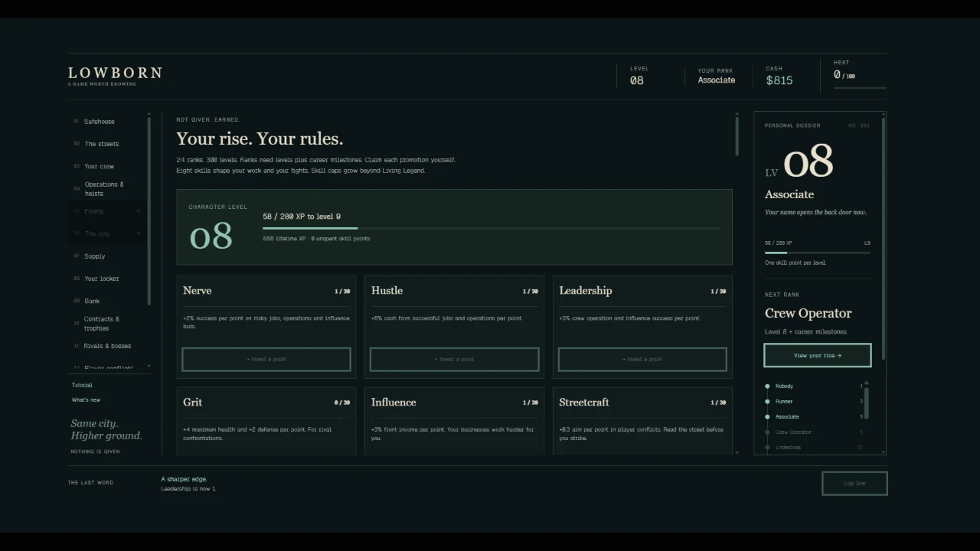The image size is (980, 551).
Task: Click the character level XP progress bar
Action: 492,228
